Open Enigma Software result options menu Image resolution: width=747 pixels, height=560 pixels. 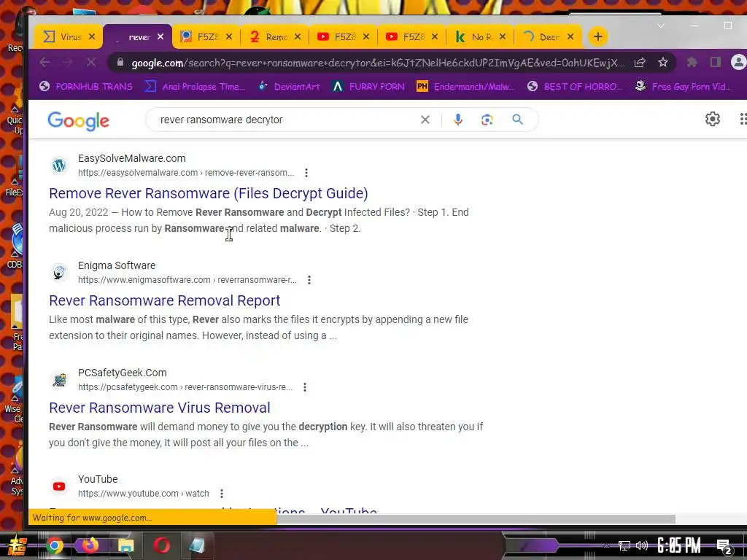(309, 280)
